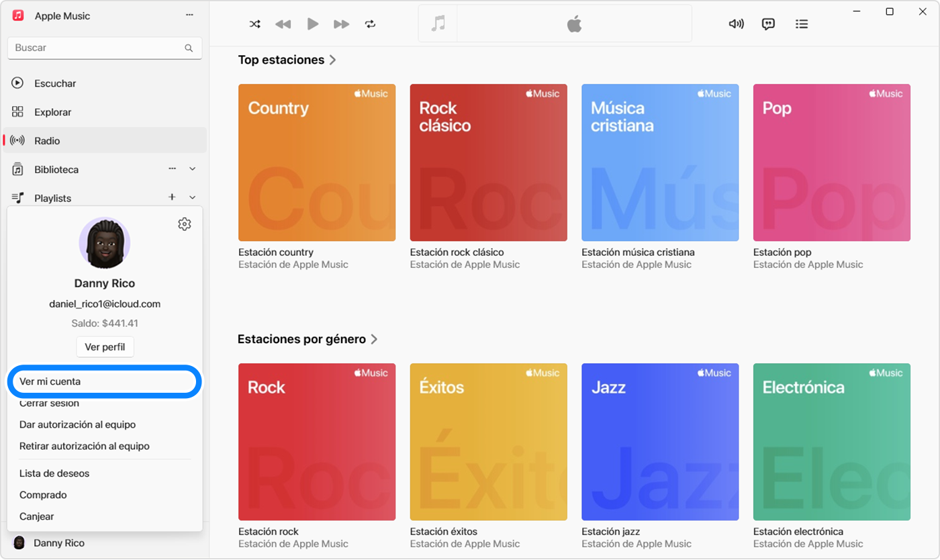
Task: Skip to the next track
Action: point(342,24)
